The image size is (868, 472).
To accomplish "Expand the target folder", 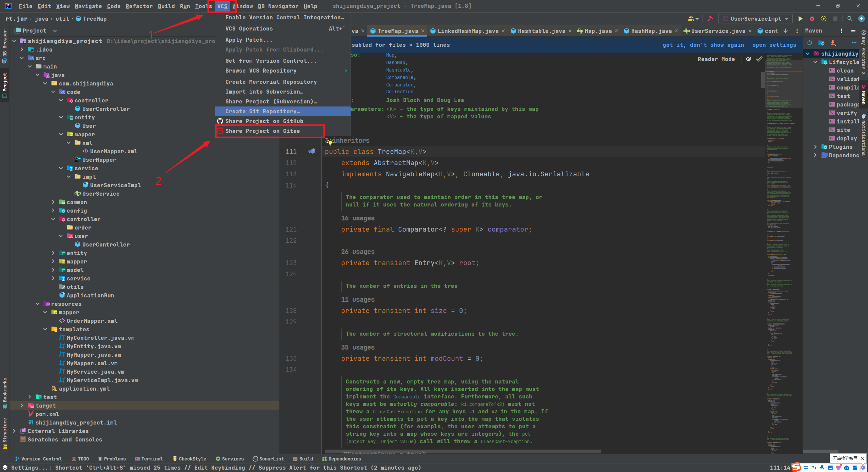I will pos(22,406).
